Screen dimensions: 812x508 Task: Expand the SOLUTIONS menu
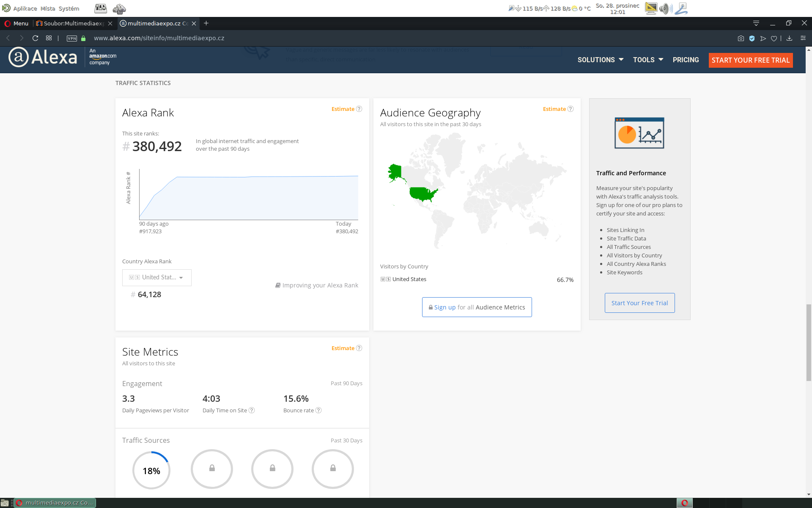(x=600, y=60)
